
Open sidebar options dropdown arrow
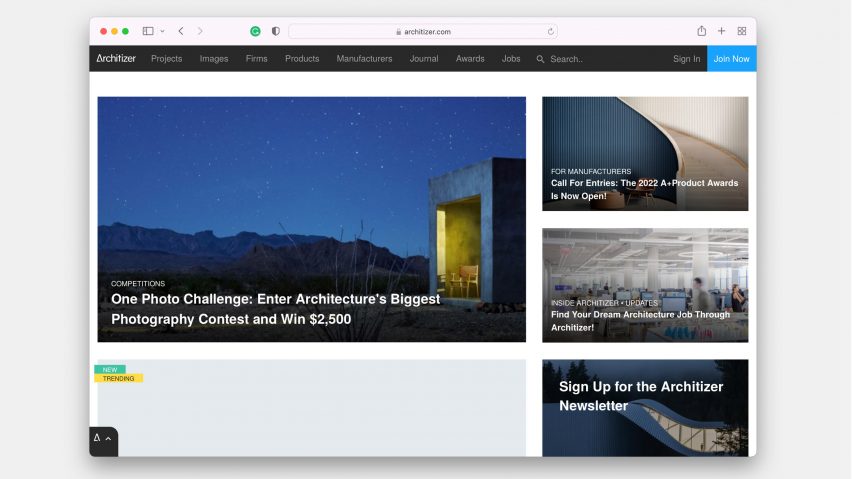(162, 31)
